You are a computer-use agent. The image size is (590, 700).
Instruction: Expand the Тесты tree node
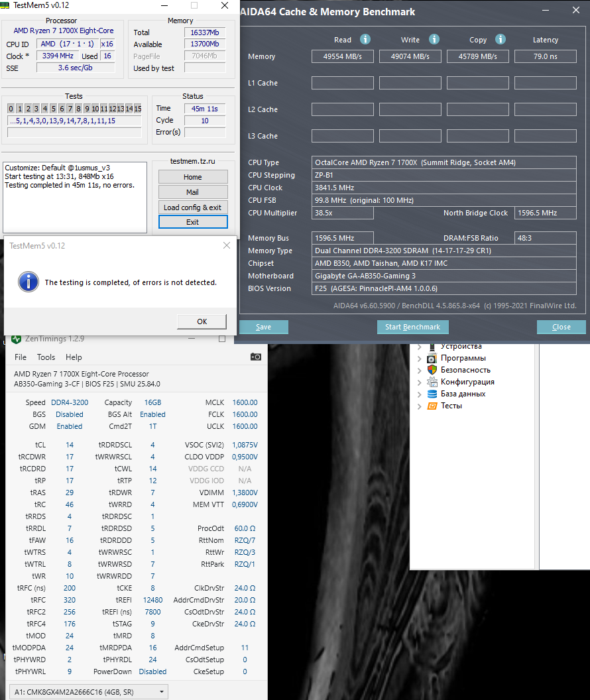419,406
